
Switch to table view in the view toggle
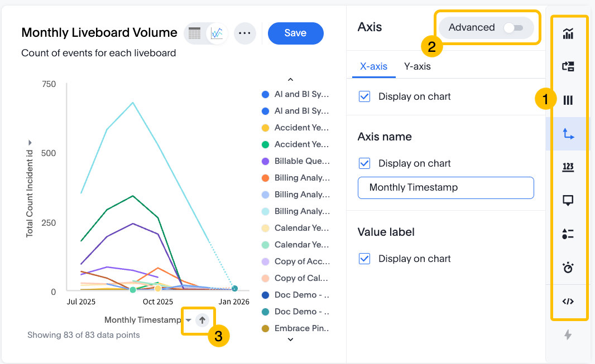tap(194, 33)
